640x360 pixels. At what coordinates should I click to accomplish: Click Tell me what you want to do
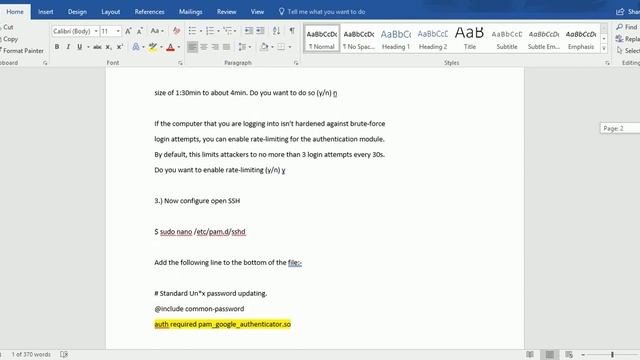pyautogui.click(x=322, y=12)
